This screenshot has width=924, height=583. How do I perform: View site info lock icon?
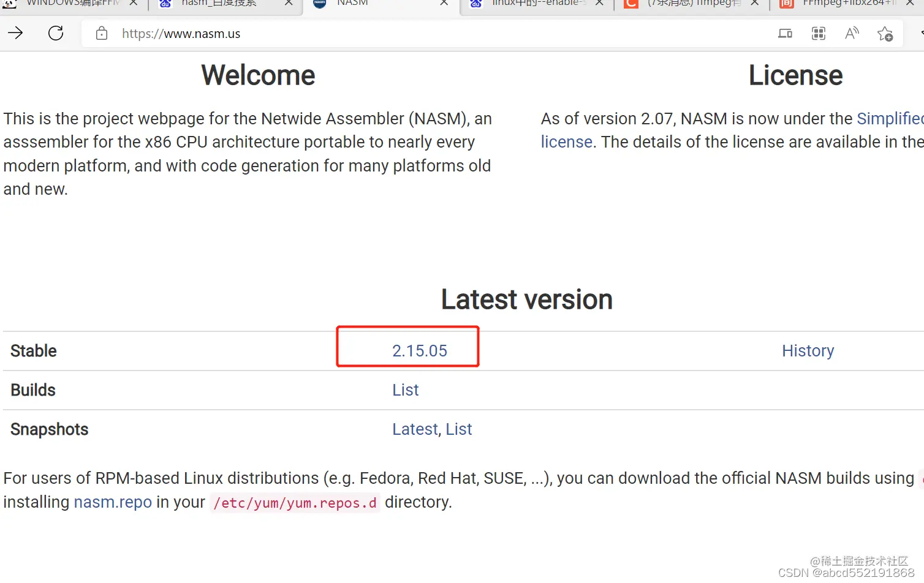[x=102, y=34]
